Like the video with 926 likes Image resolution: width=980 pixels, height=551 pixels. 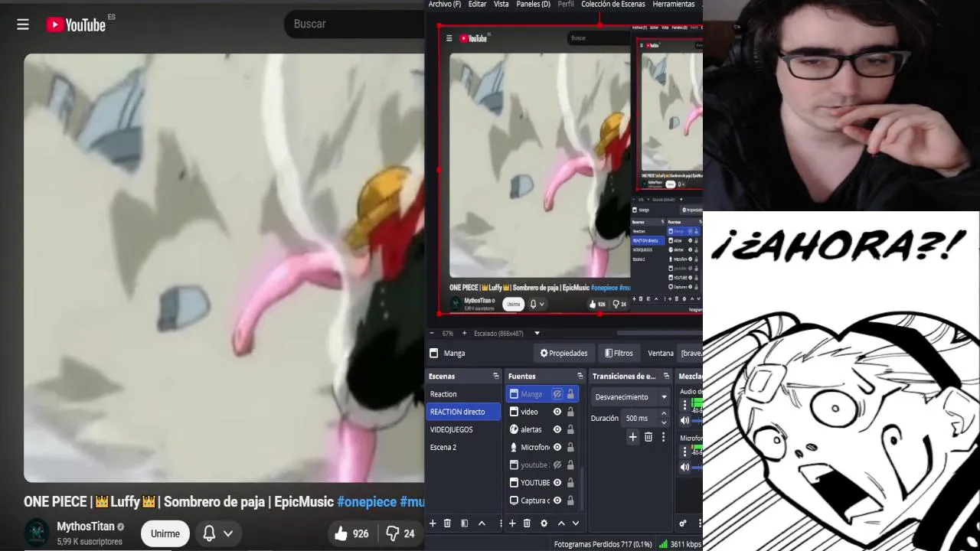tap(351, 533)
